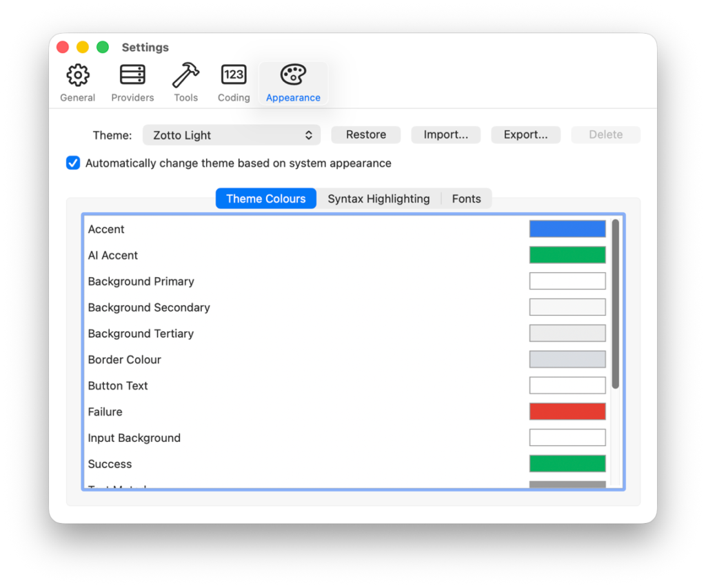The width and height of the screenshot is (706, 588).
Task: Open the red Failure colour swatch
Action: [x=567, y=412]
